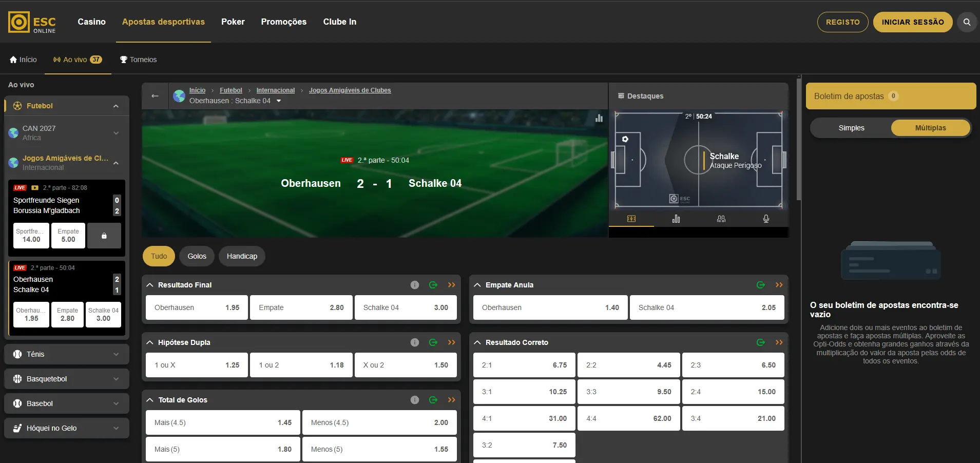Click the info icon in Resultado Final
The height and width of the screenshot is (463, 980).
click(415, 285)
